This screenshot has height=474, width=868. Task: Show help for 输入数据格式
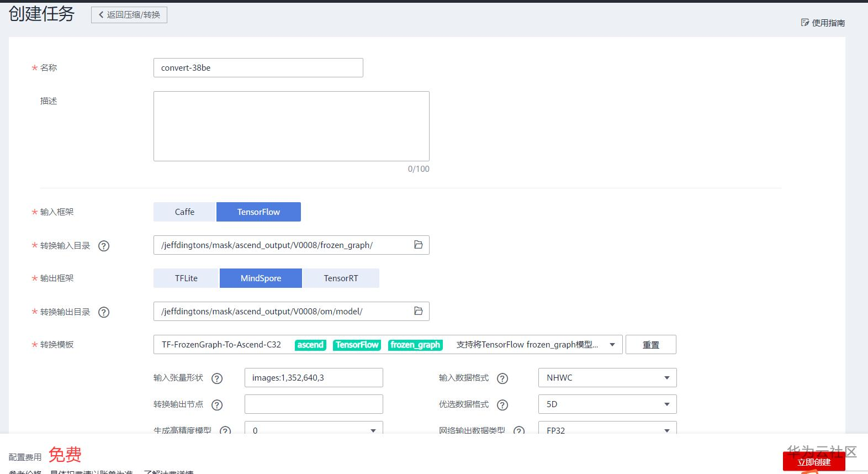coord(502,378)
